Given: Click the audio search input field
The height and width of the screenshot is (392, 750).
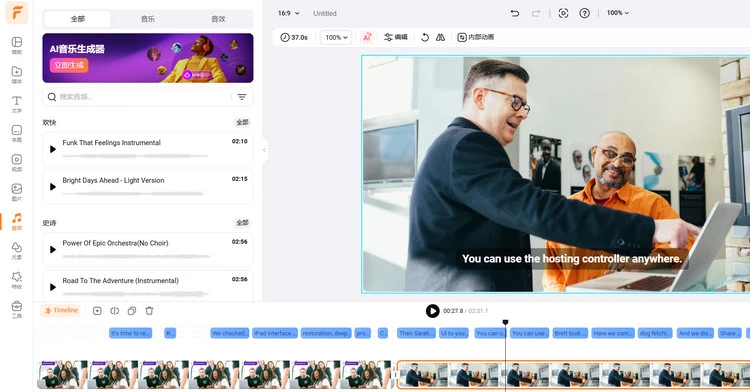Looking at the screenshot, I should click(x=139, y=97).
